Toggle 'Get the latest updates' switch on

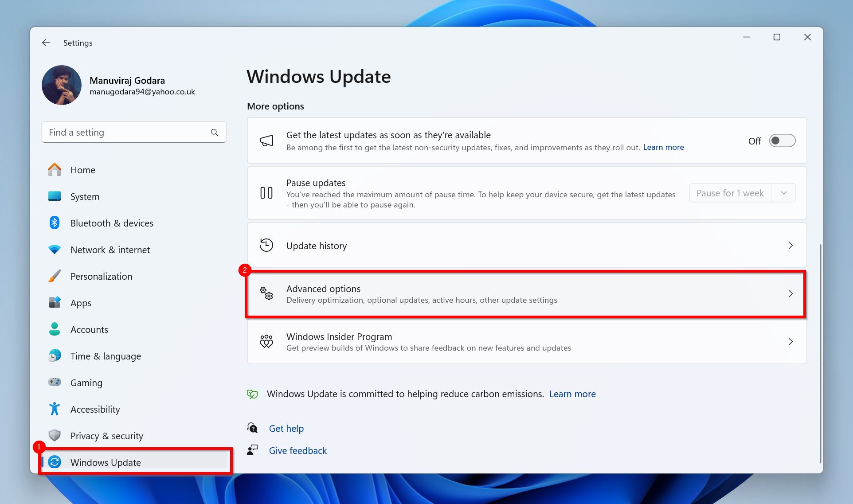click(x=782, y=141)
